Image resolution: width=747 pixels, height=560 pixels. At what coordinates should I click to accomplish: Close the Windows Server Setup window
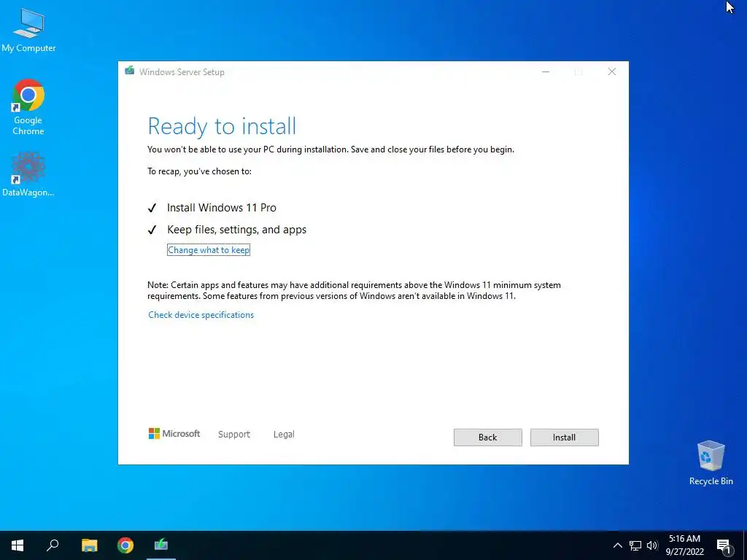612,72
